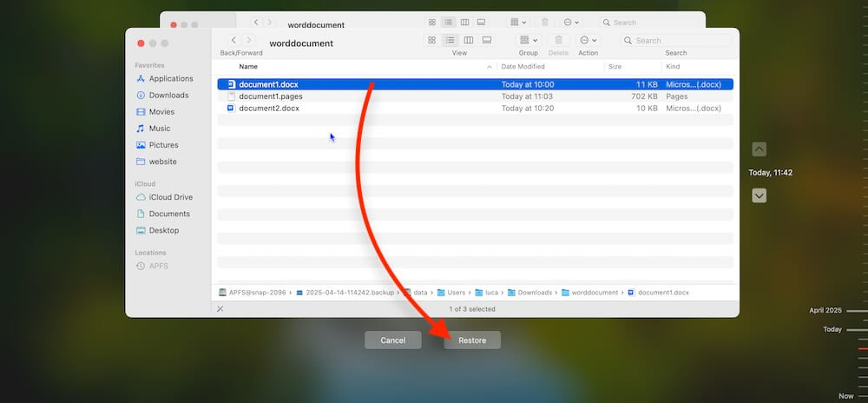The width and height of the screenshot is (868, 403).
Task: Go to earlier backup with up arrow
Action: (759, 149)
